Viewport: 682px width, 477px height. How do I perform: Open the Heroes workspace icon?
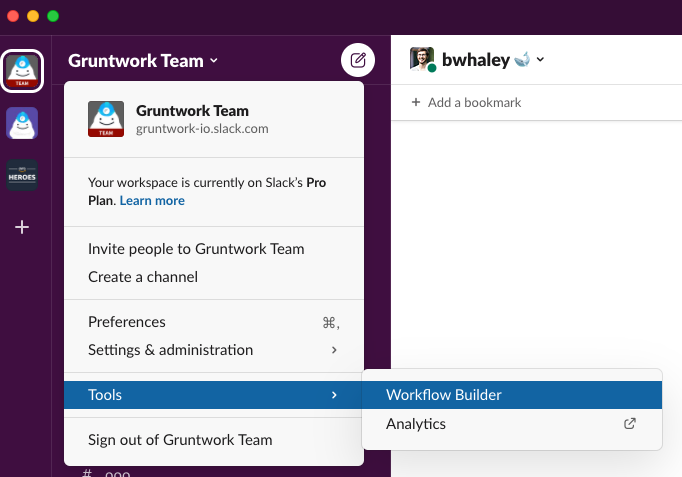pyautogui.click(x=22, y=176)
